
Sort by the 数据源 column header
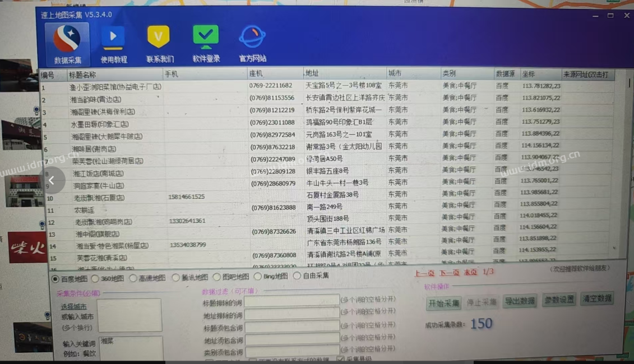(x=507, y=74)
